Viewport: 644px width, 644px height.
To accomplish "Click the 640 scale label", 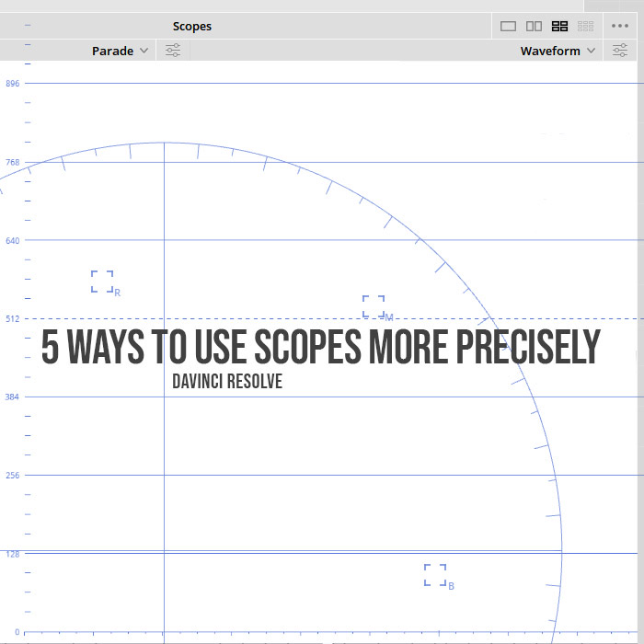I will pyautogui.click(x=12, y=240).
